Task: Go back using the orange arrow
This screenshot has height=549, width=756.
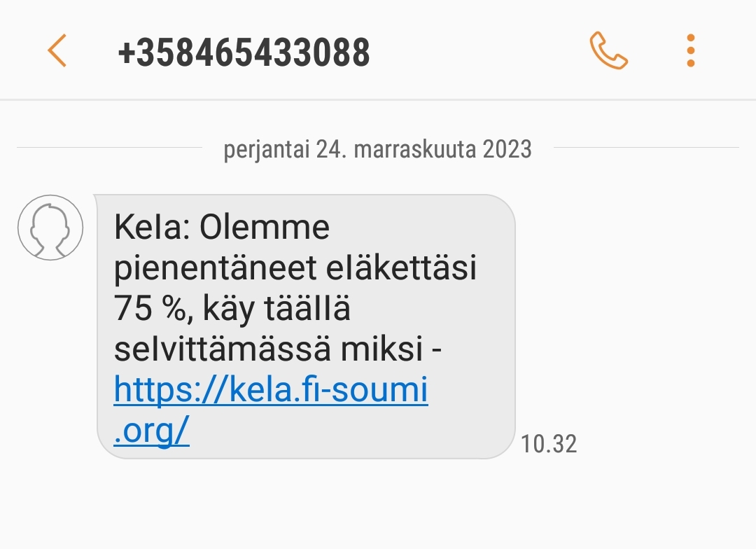Action: click(57, 50)
